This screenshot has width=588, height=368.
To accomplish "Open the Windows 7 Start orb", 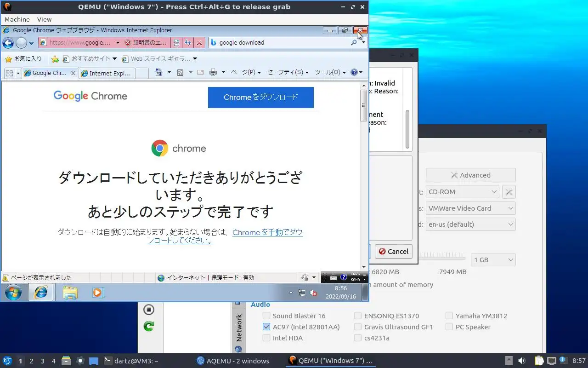I will pyautogui.click(x=13, y=292).
